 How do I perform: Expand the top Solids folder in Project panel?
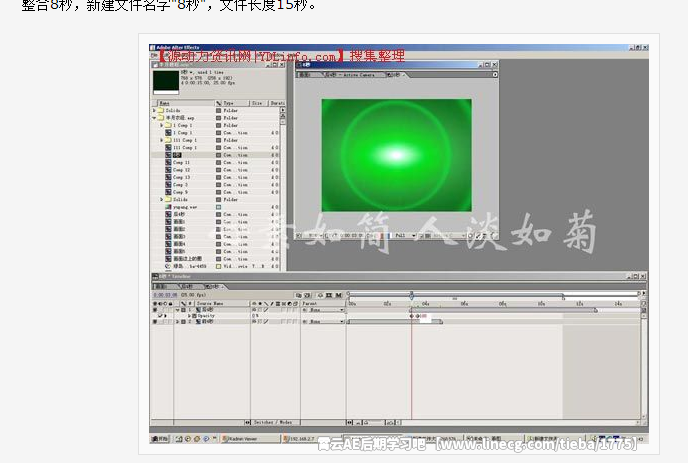(x=154, y=111)
